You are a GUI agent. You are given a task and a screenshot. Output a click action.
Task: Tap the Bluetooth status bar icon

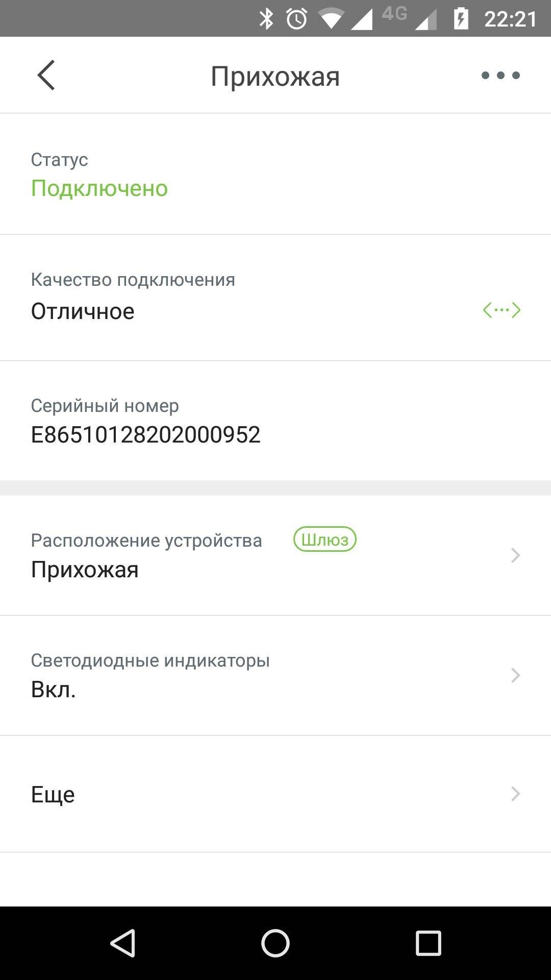pos(266,19)
